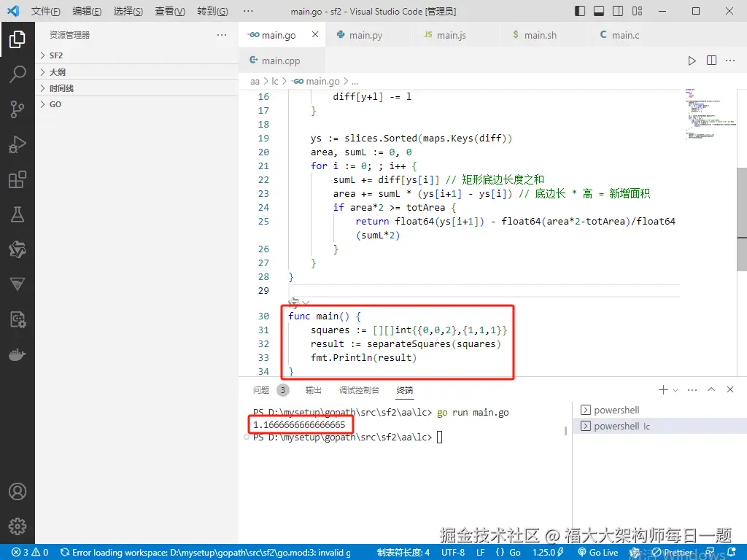
Task: Open the Search view icon
Action: pos(18,74)
